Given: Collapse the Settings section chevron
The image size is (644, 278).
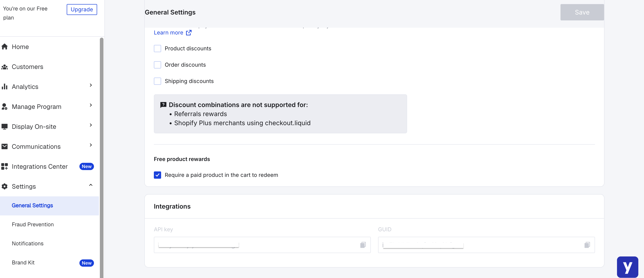Looking at the screenshot, I should (91, 185).
